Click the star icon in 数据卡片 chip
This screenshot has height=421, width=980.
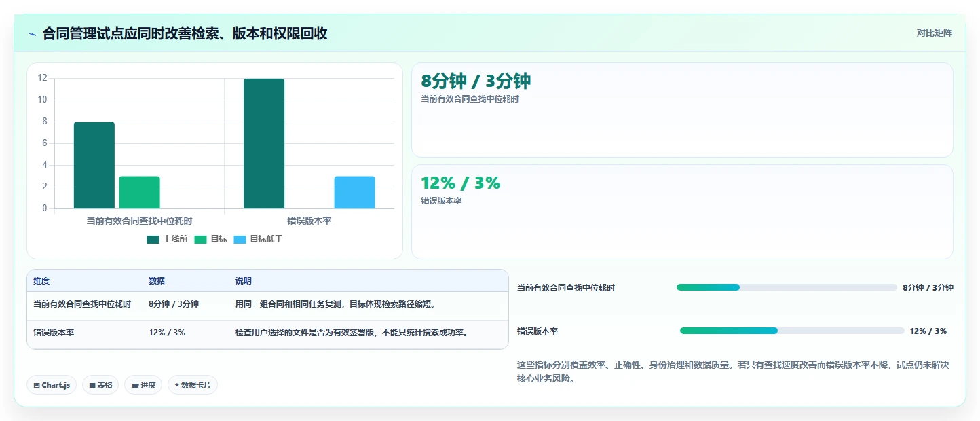(177, 385)
